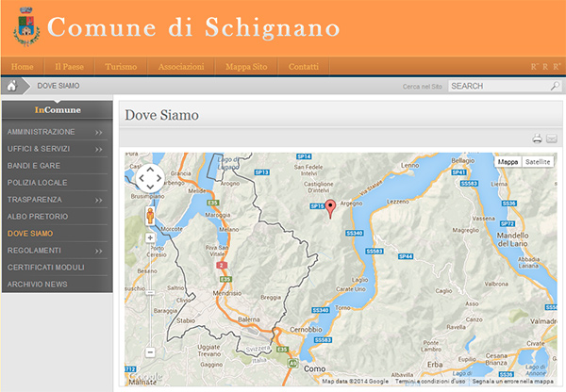Click the search magnifier icon
This screenshot has height=392, width=566.
click(555, 86)
